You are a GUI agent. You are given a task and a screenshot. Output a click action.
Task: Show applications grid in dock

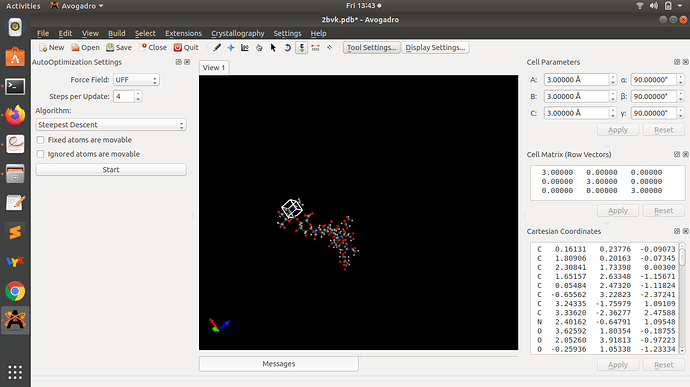click(15, 372)
